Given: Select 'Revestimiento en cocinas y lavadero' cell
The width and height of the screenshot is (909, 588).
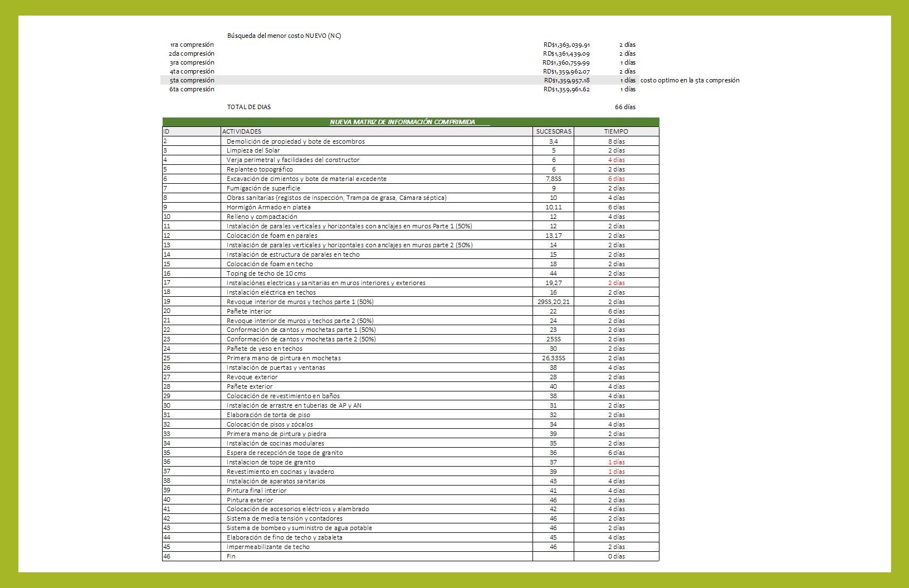Looking at the screenshot, I should point(377,472).
